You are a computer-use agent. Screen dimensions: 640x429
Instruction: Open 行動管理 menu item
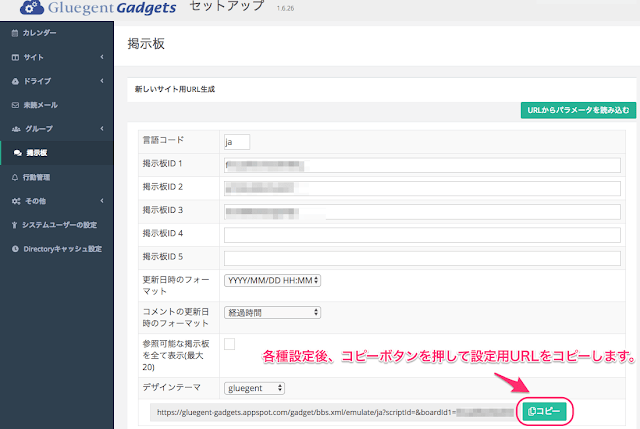[x=57, y=177]
